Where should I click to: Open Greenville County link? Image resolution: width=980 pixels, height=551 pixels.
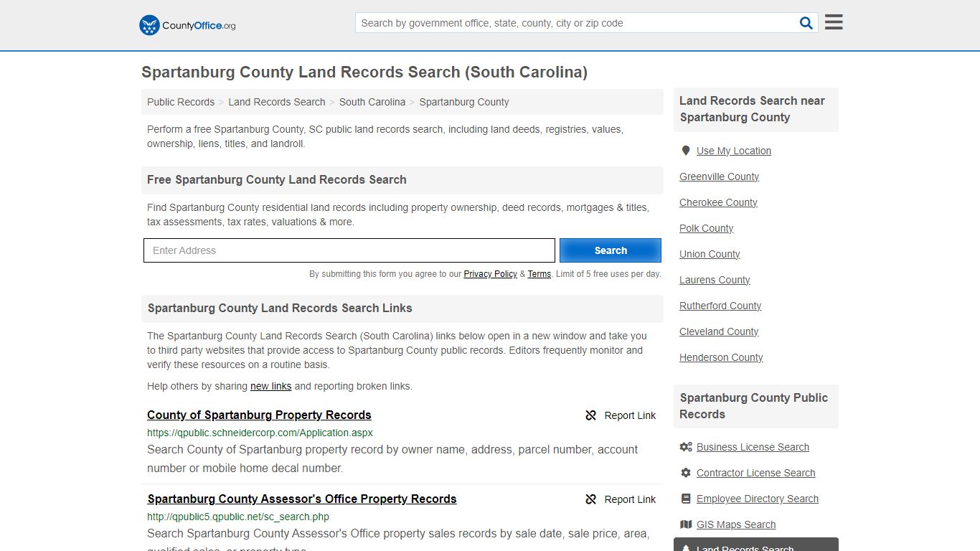coord(719,176)
